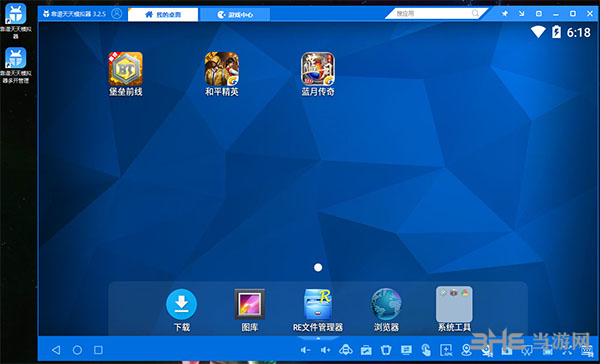The width and height of the screenshot is (600, 364).
Task: Open the emulator desktop shortcut
Action: [x=16, y=20]
